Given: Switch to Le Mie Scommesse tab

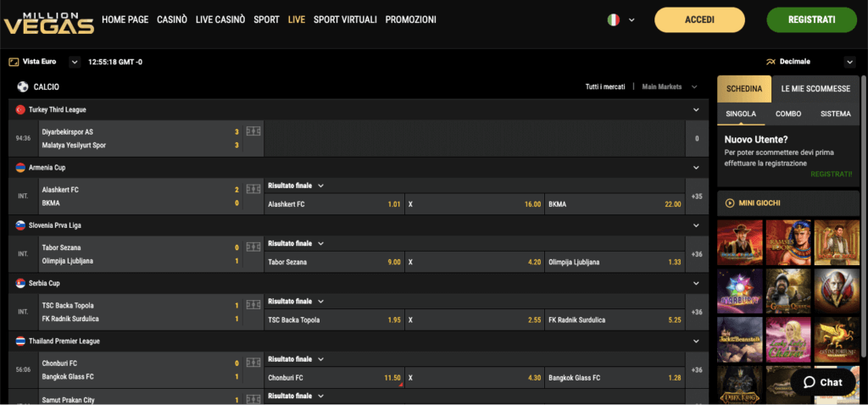Looking at the screenshot, I should [x=815, y=89].
